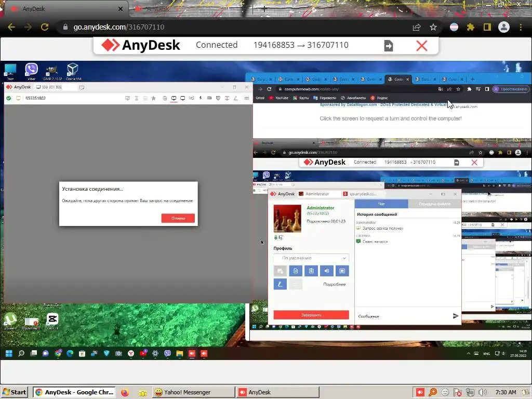Click the file icon in the AnyDesk session toolbar
The image size is (532, 399).
pyautogui.click(x=165, y=98)
